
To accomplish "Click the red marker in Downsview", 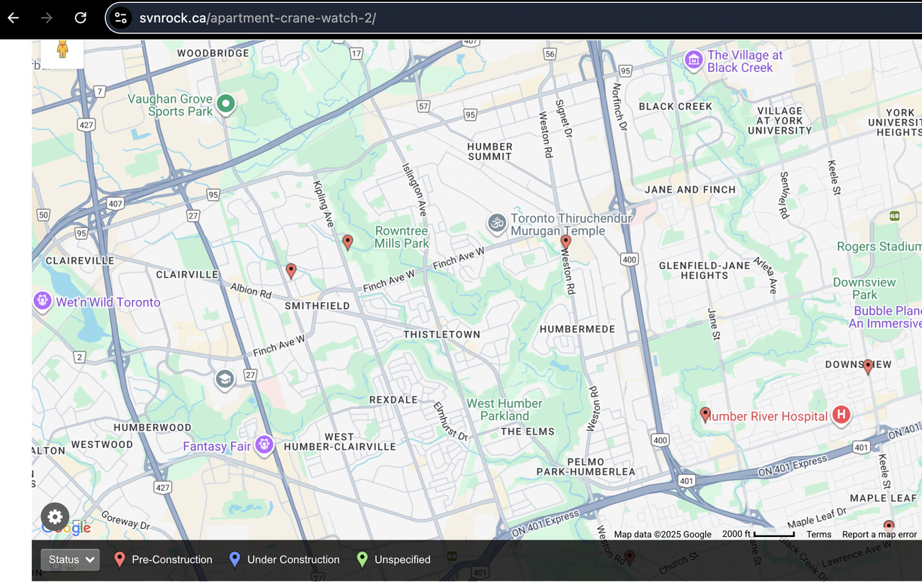I will point(868,366).
